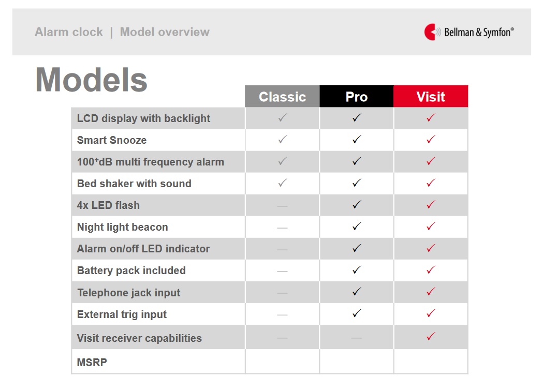Click the large Models heading
Image resolution: width=541 pixels, height=392 pixels.
tap(92, 80)
